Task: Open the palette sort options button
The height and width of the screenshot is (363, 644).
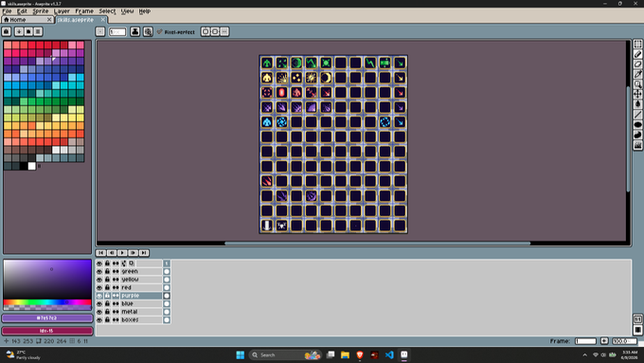Action: tap(19, 31)
